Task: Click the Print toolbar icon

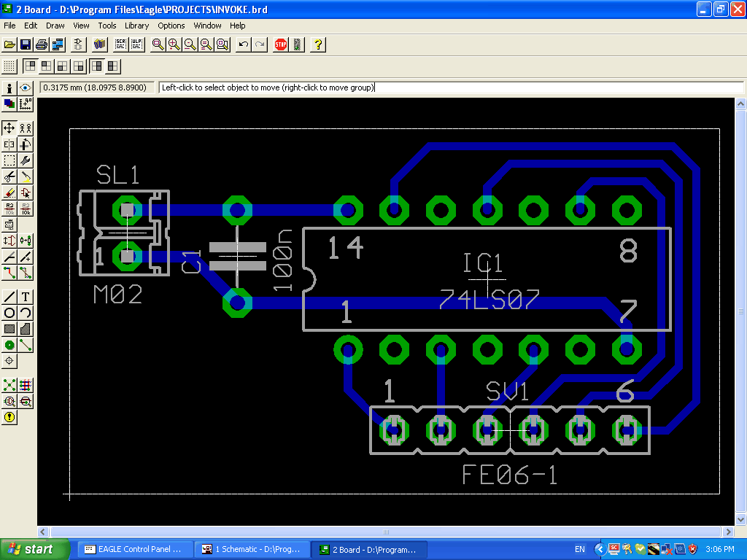Action: [x=42, y=44]
